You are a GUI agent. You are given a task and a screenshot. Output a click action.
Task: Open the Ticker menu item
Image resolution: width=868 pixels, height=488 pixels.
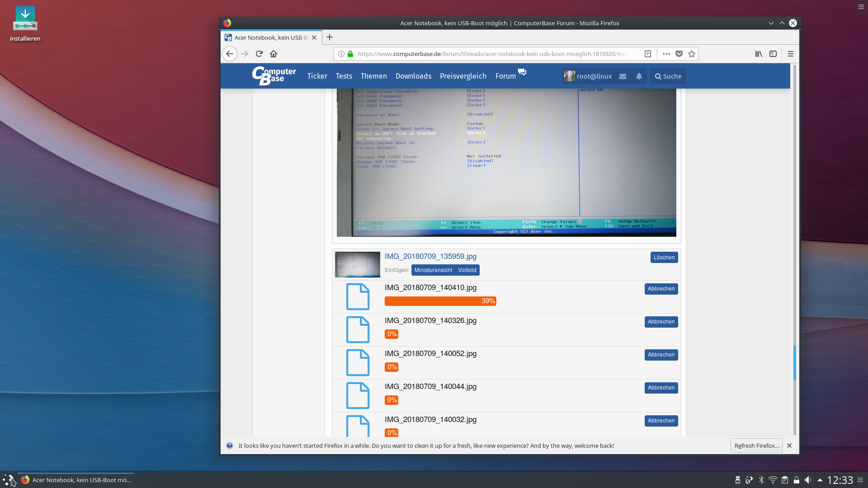[x=317, y=76]
